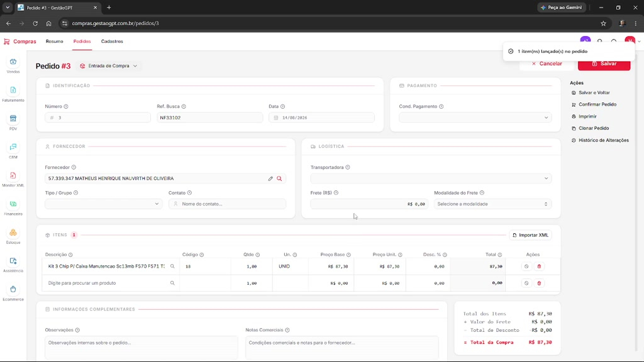Click the Notas Comerciais text area
Screen dimensions: 644x362
[x=341, y=347]
